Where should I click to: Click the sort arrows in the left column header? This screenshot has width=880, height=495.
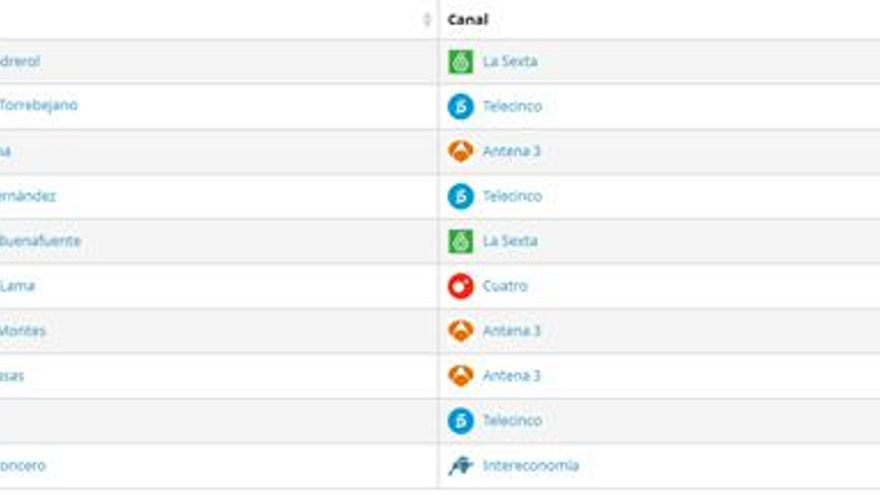coord(427,20)
